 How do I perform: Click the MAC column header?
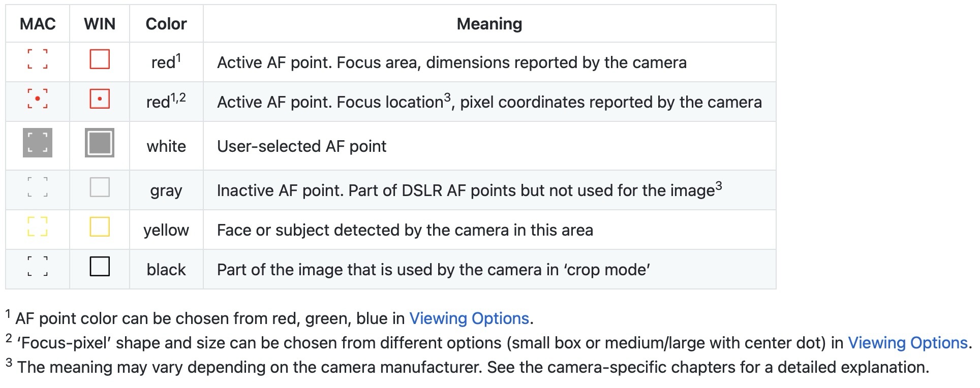pos(38,24)
